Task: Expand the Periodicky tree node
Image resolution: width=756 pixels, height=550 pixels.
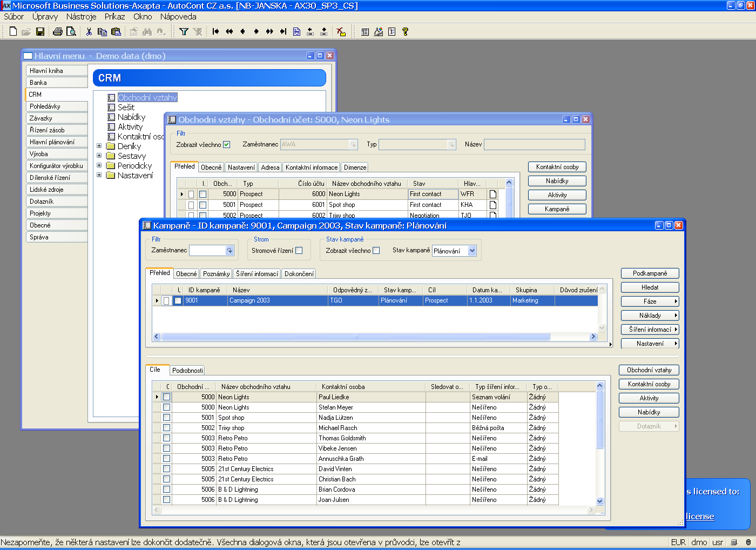Action: point(99,165)
